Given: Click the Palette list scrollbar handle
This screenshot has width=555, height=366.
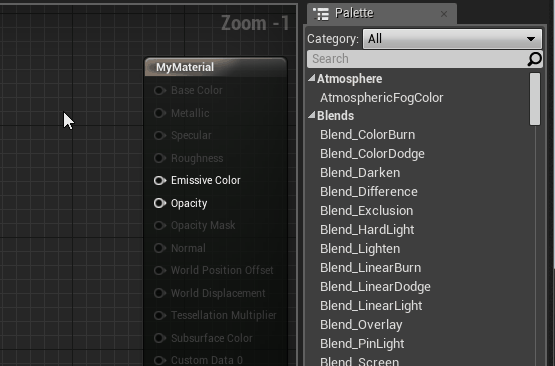Looking at the screenshot, I should (x=535, y=99).
